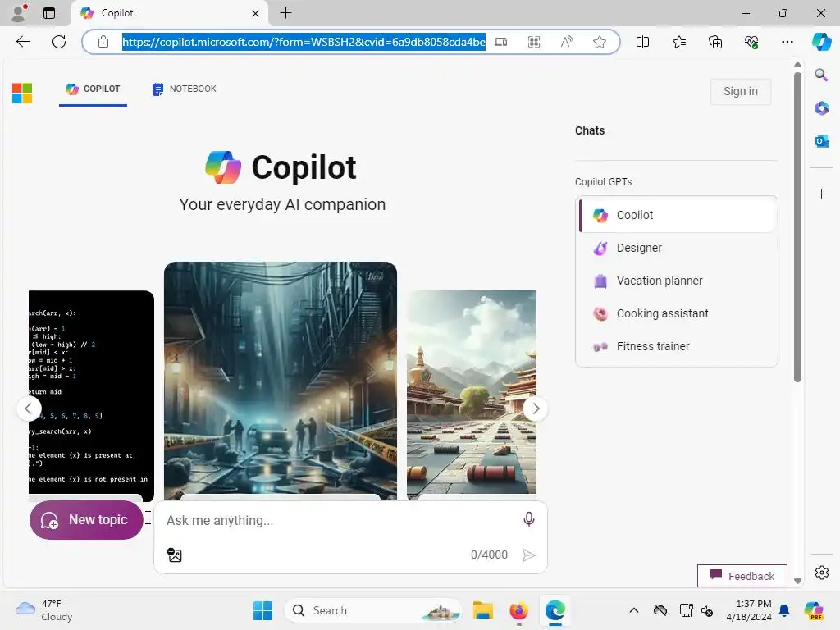Select the Fitness trainer GPT
Screen dimensions: 840x630
[678, 346]
